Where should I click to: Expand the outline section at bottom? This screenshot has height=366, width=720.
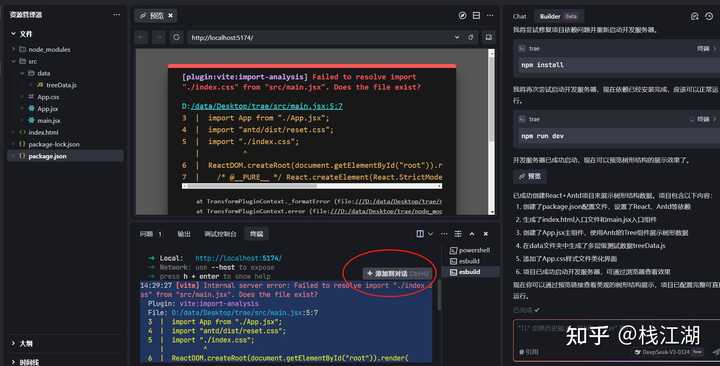(26, 343)
